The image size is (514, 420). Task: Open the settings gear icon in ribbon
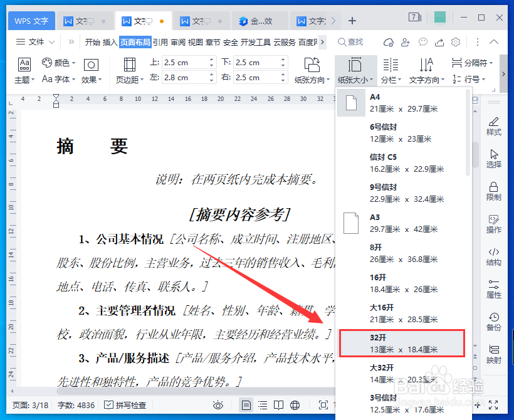coord(456,42)
